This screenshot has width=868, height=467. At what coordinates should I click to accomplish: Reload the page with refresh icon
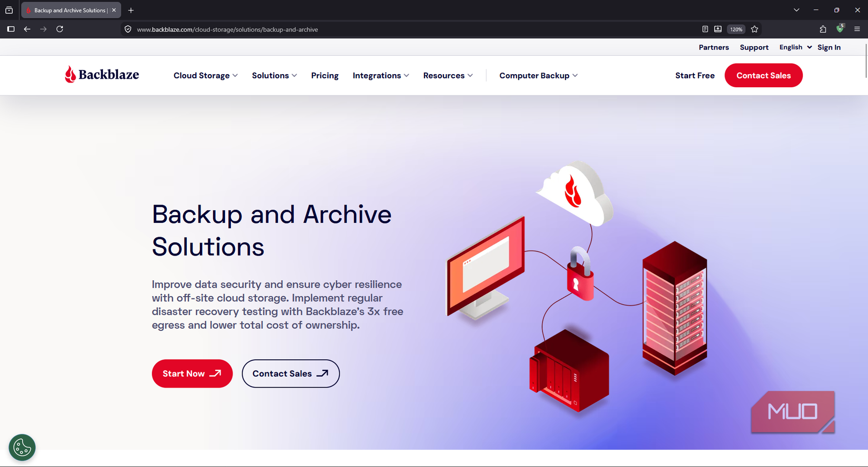(60, 29)
